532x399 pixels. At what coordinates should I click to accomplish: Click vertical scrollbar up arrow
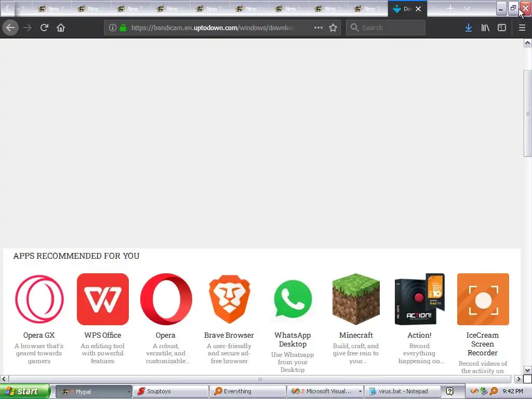(x=527, y=43)
